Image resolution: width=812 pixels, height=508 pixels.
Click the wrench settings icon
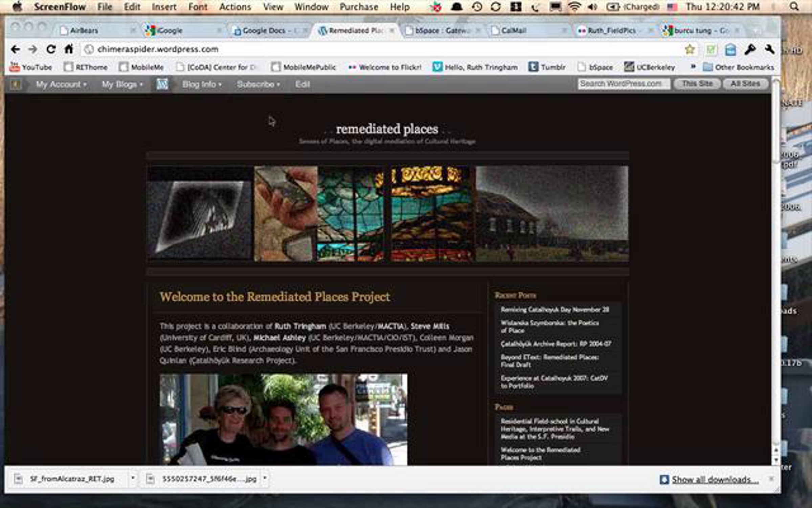coord(769,50)
